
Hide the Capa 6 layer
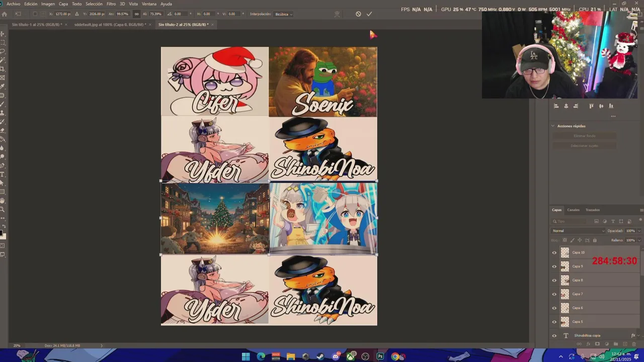[554, 308]
